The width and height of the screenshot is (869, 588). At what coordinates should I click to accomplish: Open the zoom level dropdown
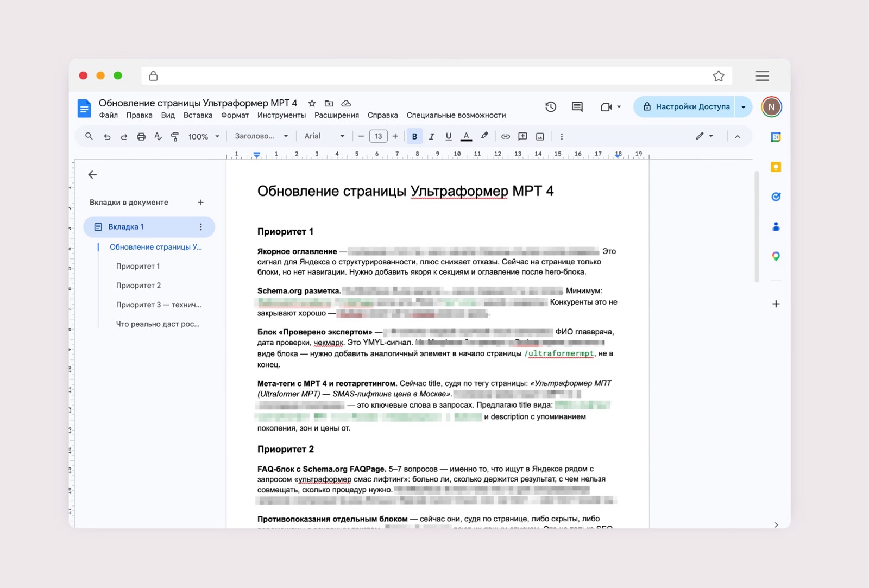tap(204, 137)
